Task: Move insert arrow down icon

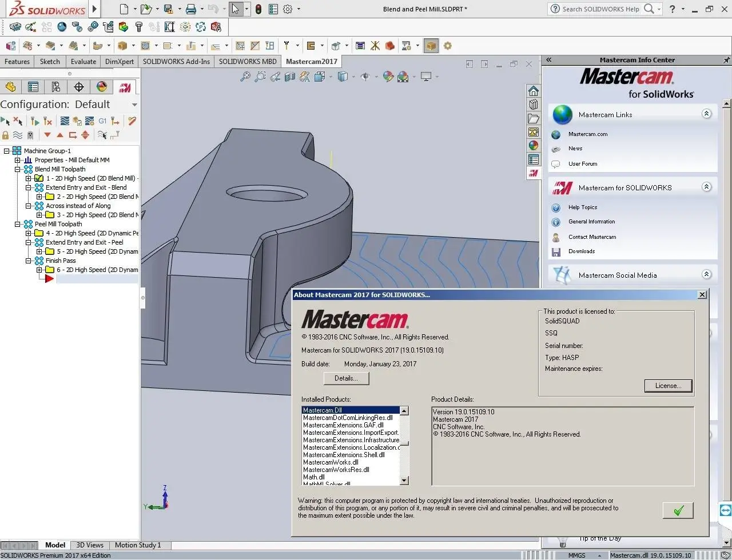Action: [x=47, y=135]
